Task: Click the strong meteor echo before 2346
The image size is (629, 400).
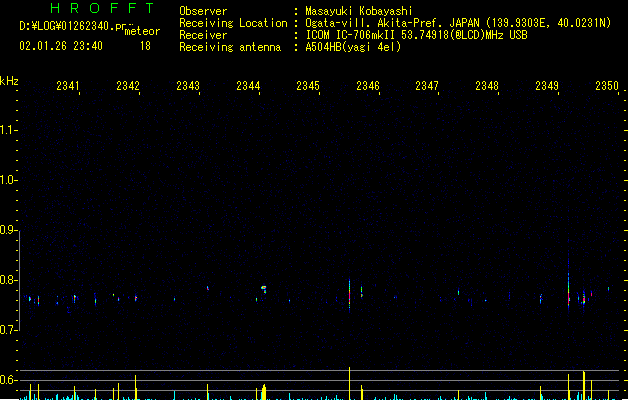Action: 349,295
